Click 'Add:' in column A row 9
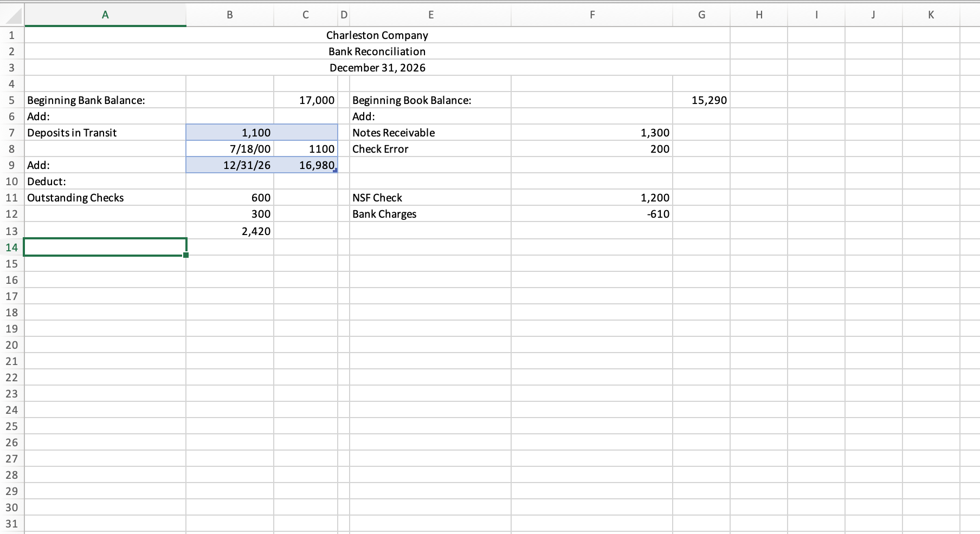 pos(105,165)
